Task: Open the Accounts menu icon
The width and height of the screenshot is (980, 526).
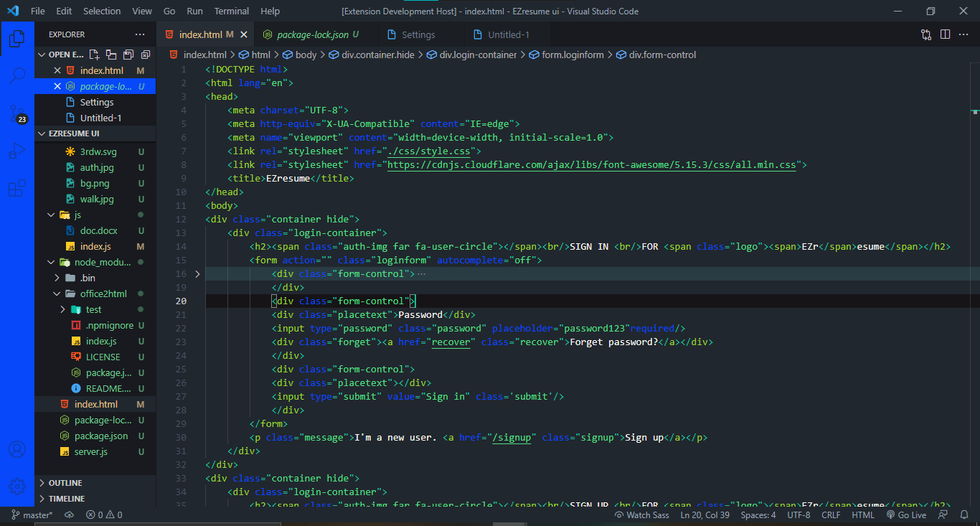Action: pyautogui.click(x=17, y=450)
